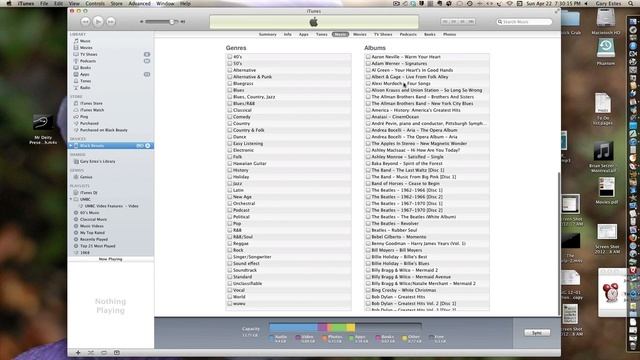The width and height of the screenshot is (640, 360).
Task: Click the Apple menu icon
Action: tap(9, 3)
